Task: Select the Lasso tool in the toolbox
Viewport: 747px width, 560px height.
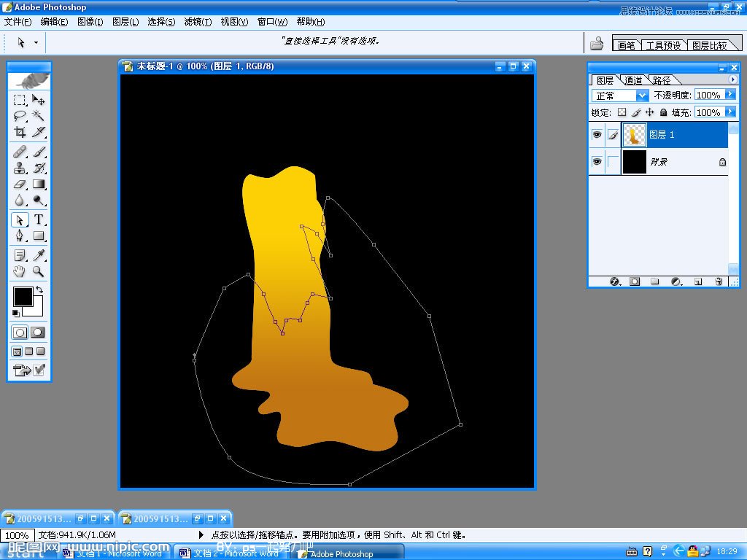Action: coord(20,116)
